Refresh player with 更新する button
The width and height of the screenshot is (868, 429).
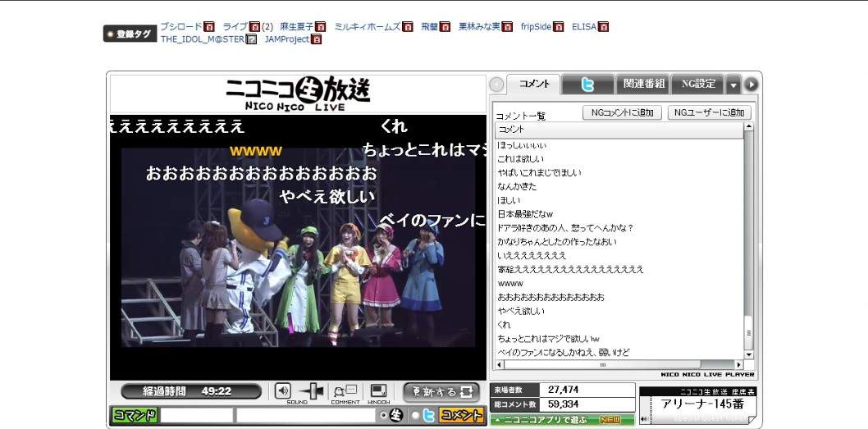[x=441, y=392]
